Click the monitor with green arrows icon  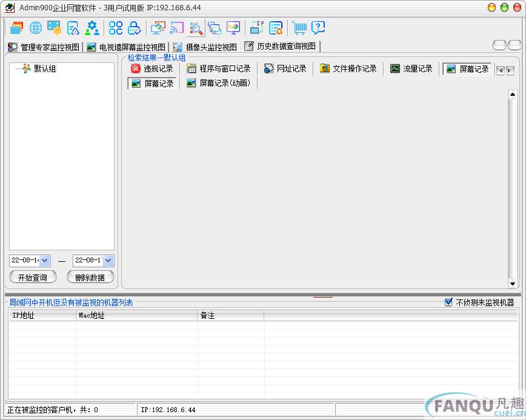tap(158, 28)
